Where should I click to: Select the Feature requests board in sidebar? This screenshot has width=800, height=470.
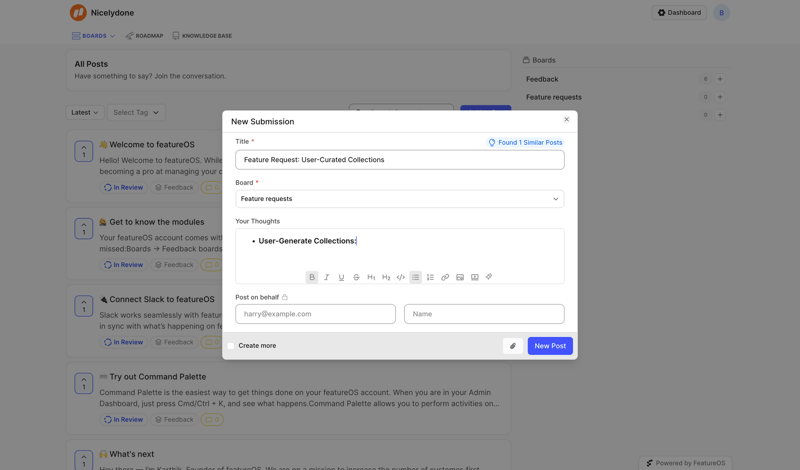[x=554, y=97]
